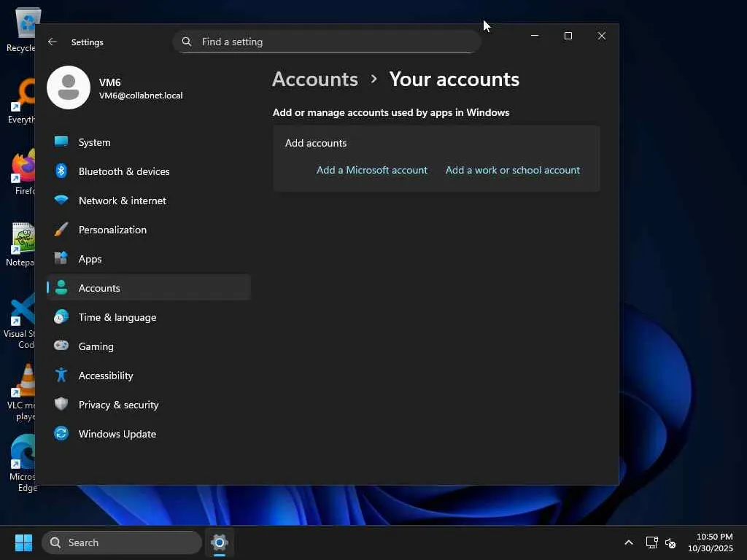Open Recycle Bin on the desktop
The height and width of the screenshot is (560, 747).
coord(21,30)
